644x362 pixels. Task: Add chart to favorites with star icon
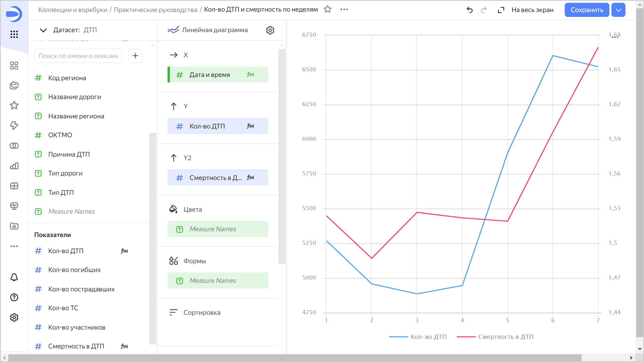[x=328, y=9]
